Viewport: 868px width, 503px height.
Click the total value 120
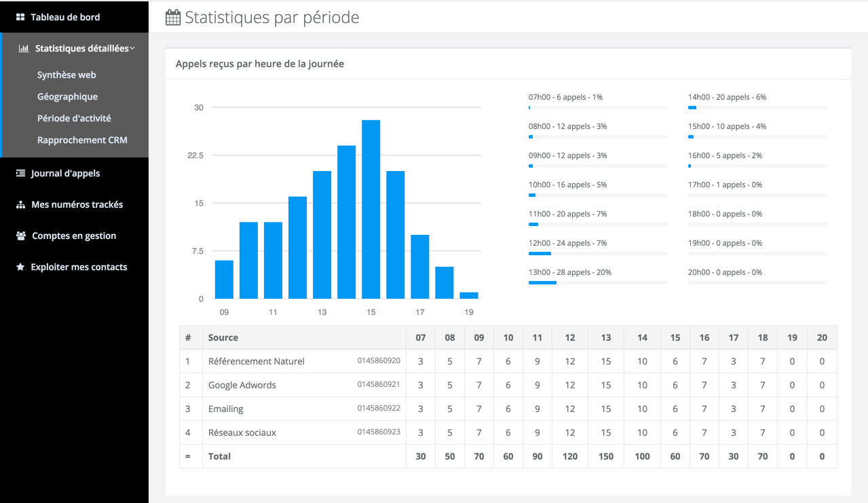[x=570, y=456]
